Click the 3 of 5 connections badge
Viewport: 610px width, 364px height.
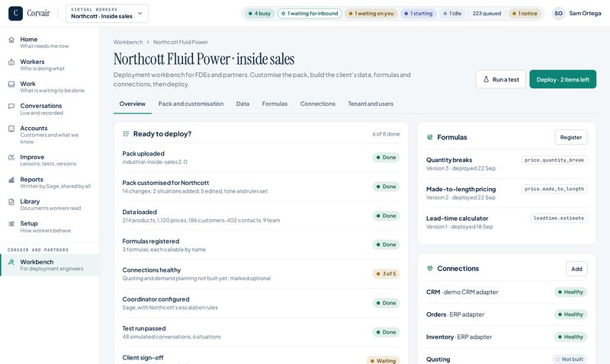(386, 273)
